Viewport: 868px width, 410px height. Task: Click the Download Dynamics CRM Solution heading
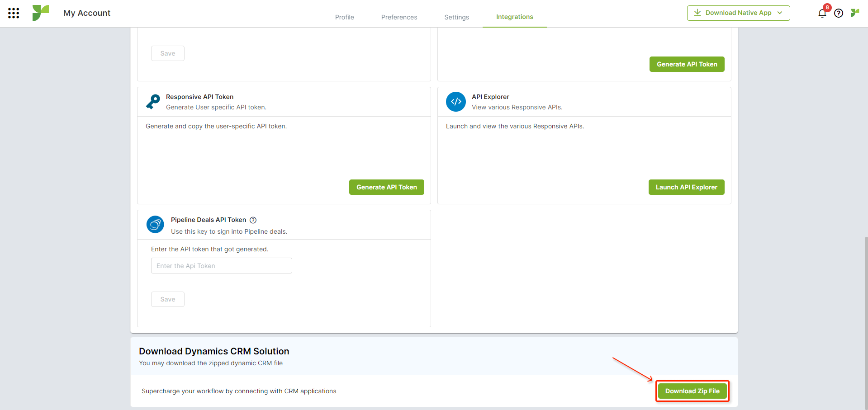214,351
